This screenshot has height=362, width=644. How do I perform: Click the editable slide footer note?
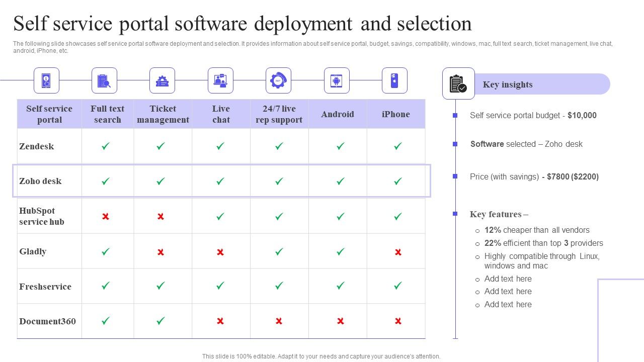click(x=322, y=356)
